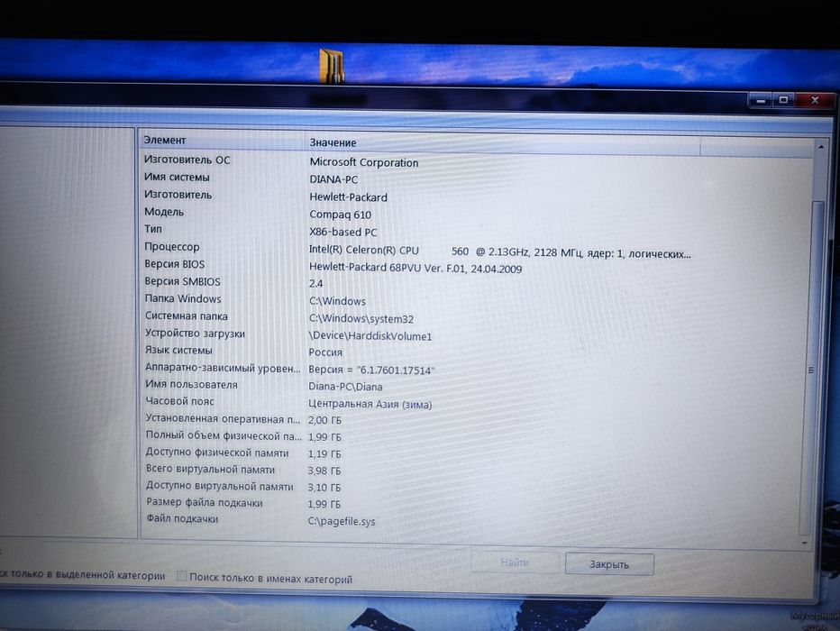This screenshot has width=840, height=631.
Task: Click the value 'DIANA-PC'
Action: [333, 179]
